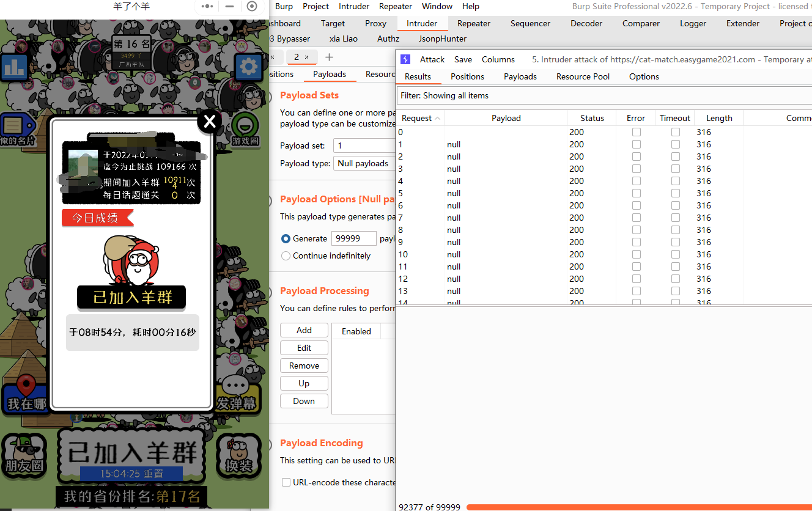Switch to the Repeater tab
The width and height of the screenshot is (812, 511).
473,23
